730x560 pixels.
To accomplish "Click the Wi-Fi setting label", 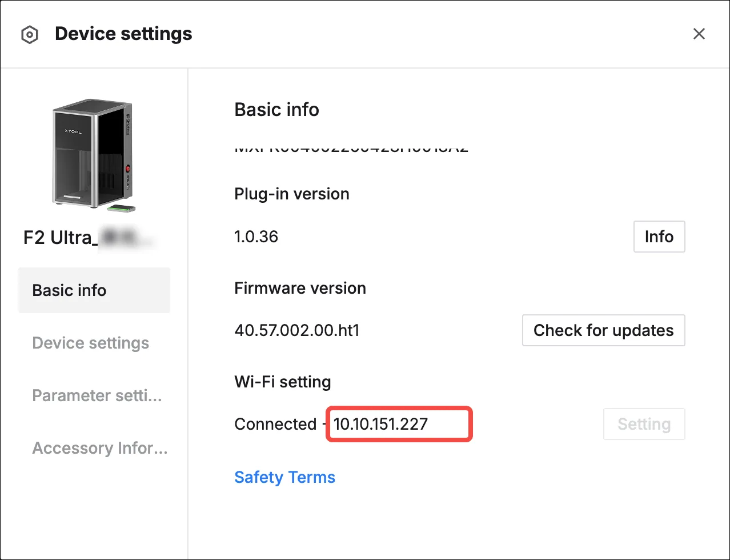I will [x=283, y=382].
